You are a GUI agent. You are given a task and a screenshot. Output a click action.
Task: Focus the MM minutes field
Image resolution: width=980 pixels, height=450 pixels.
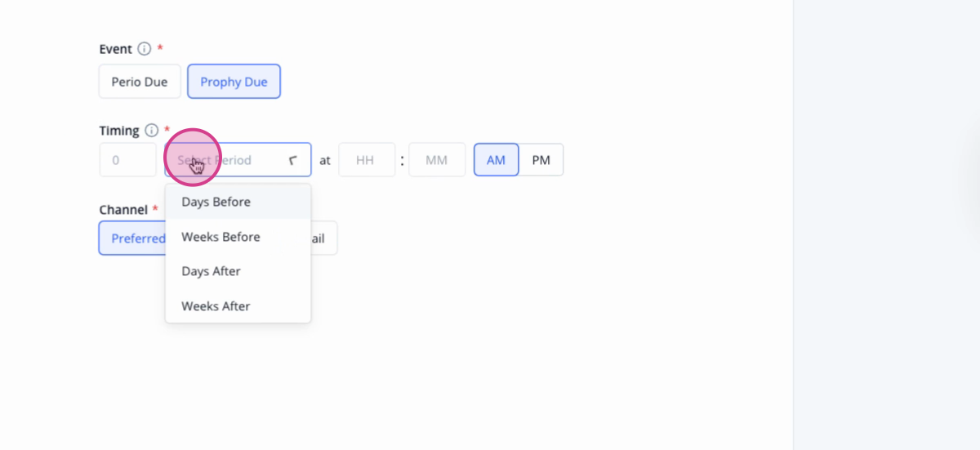click(437, 160)
